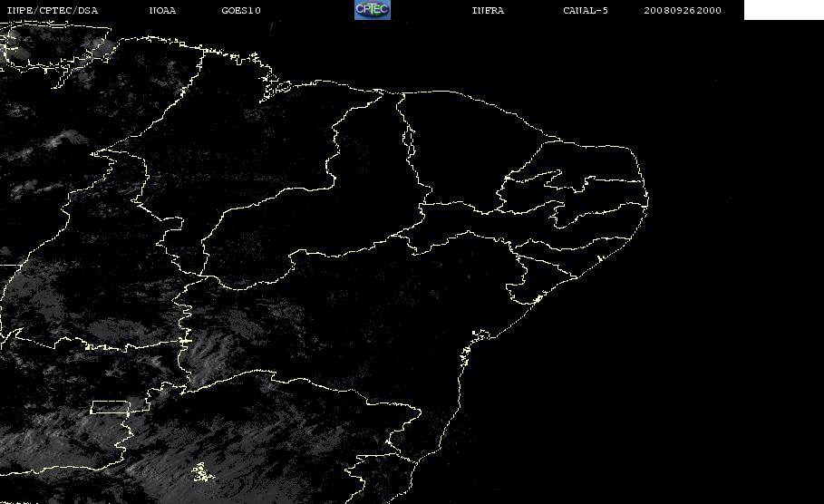This screenshot has height=504, width=824.
Task: Click the INFRA label in header
Action: [x=488, y=10]
